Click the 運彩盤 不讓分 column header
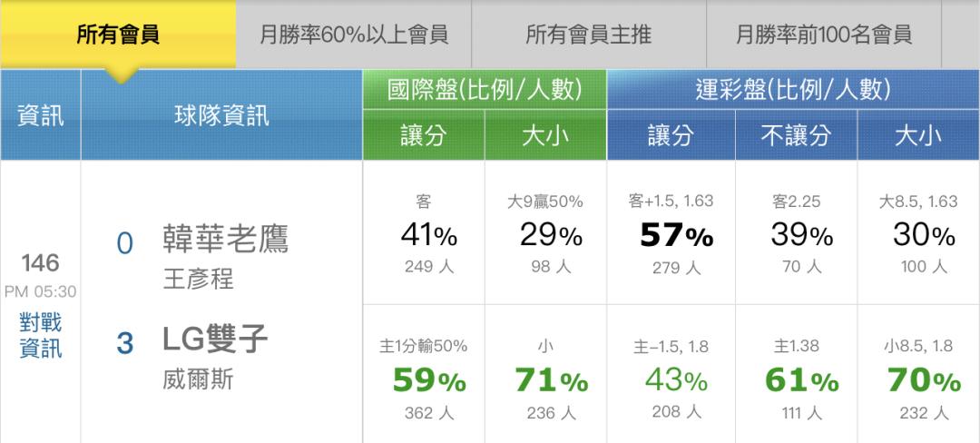The image size is (980, 443). pos(796,137)
